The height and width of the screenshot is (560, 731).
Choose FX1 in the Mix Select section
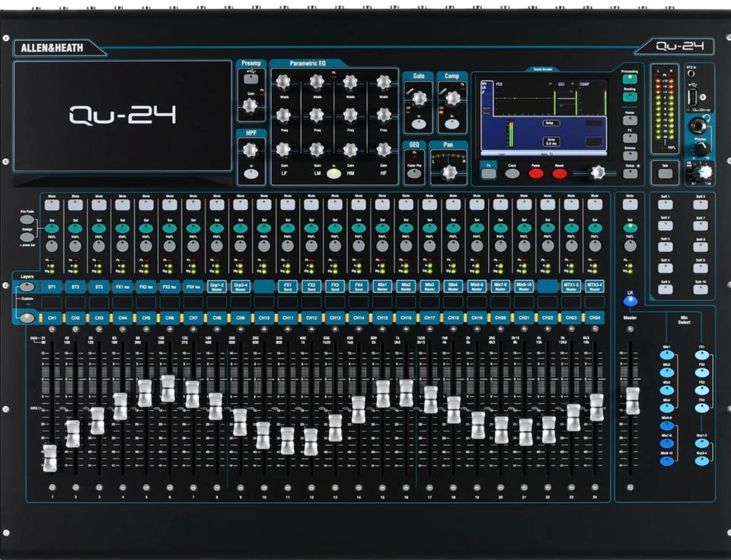click(701, 355)
